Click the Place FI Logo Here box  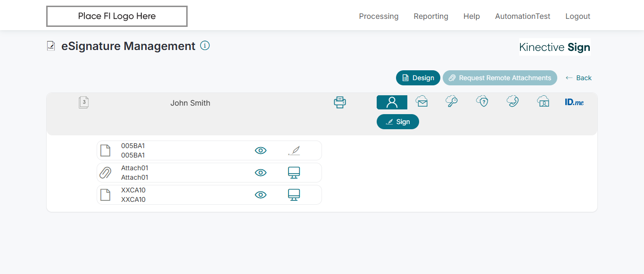117,16
